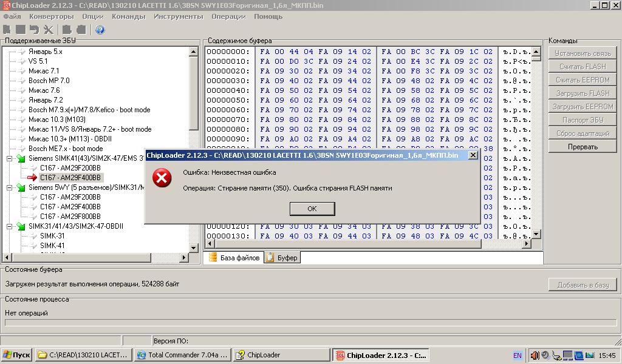Collapse the Siemens 5WY tree node
The width and height of the screenshot is (622, 364).
pyautogui.click(x=10, y=187)
